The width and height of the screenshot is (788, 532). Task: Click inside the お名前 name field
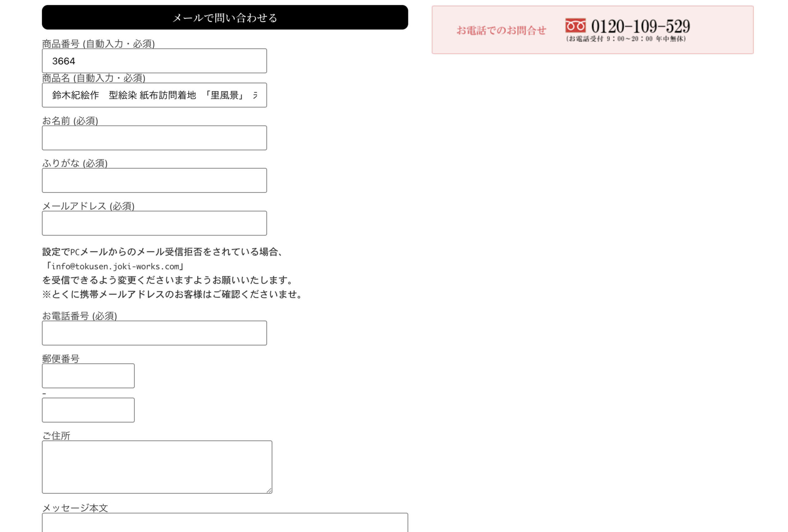coord(154,138)
